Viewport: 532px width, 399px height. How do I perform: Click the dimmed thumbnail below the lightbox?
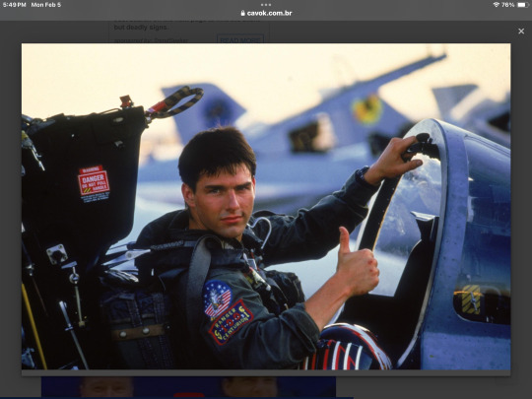pyautogui.click(x=188, y=387)
